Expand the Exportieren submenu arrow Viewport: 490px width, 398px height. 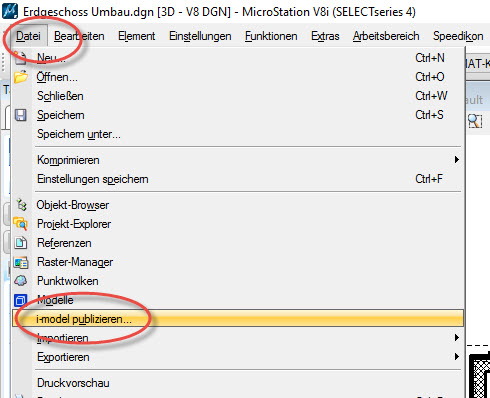tap(457, 357)
